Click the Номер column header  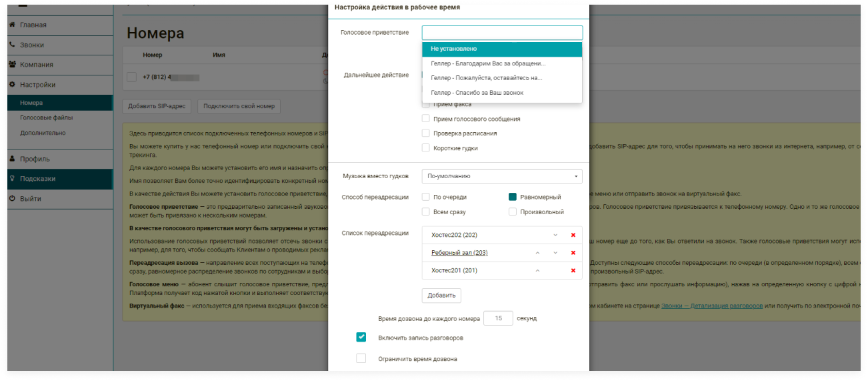click(152, 55)
